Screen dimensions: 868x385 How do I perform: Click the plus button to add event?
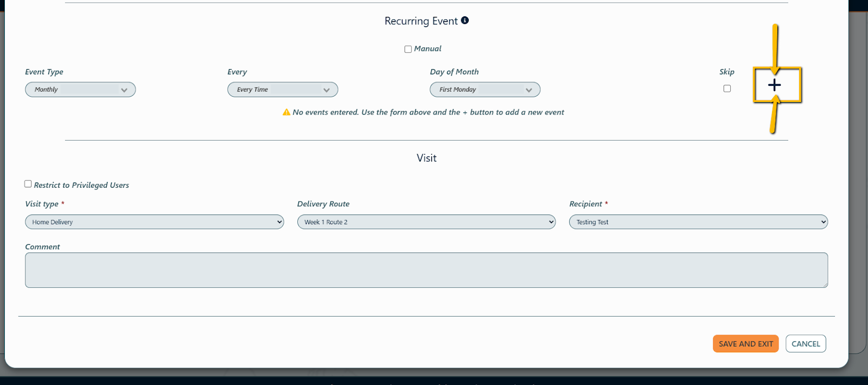click(774, 85)
